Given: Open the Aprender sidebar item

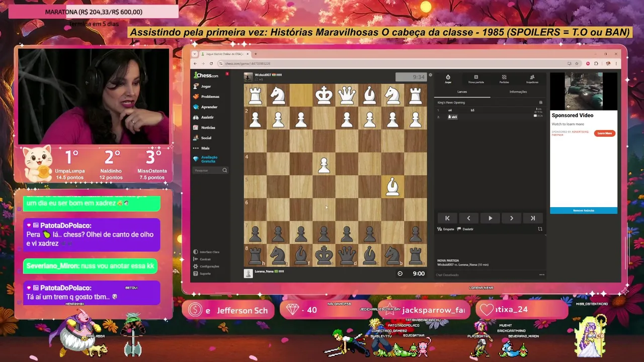Looking at the screenshot, I should (205, 107).
